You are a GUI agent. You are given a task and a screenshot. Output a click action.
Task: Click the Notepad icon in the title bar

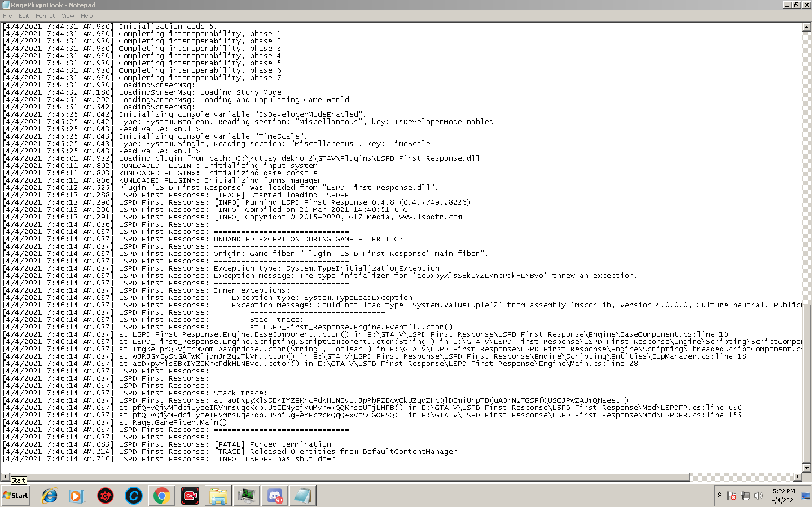[6, 5]
